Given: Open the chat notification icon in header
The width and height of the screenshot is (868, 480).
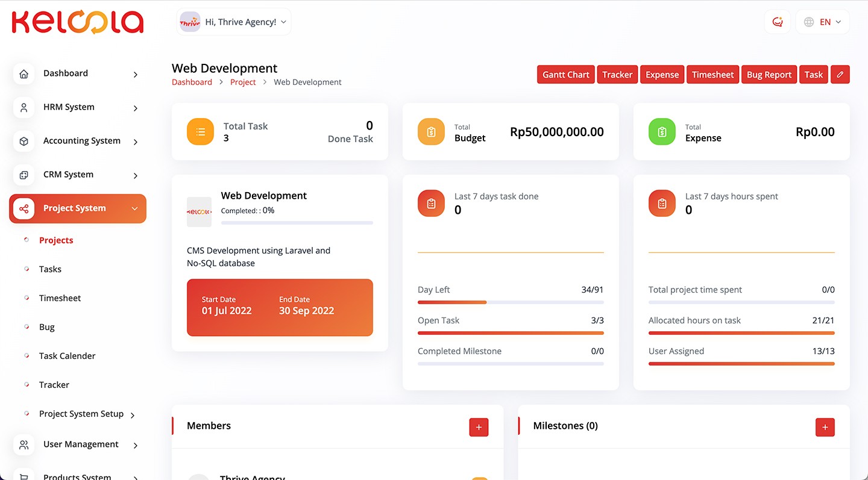Looking at the screenshot, I should (x=777, y=22).
